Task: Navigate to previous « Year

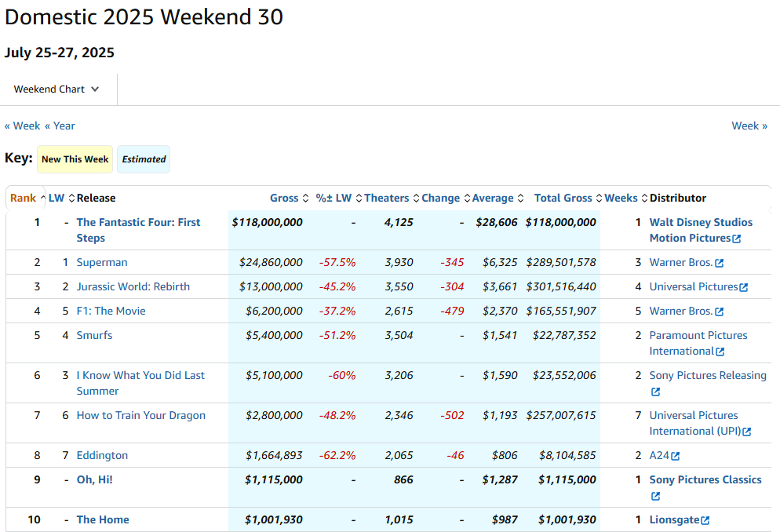Action: coord(60,126)
